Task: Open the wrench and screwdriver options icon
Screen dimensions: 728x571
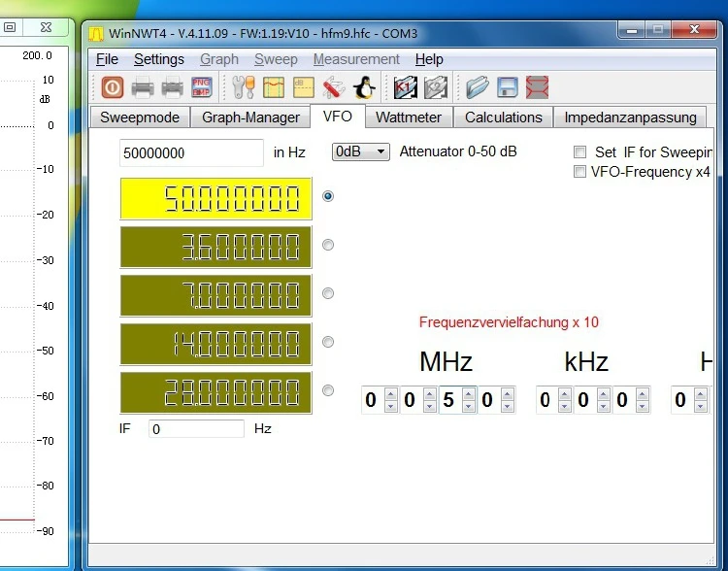Action: coord(244,87)
